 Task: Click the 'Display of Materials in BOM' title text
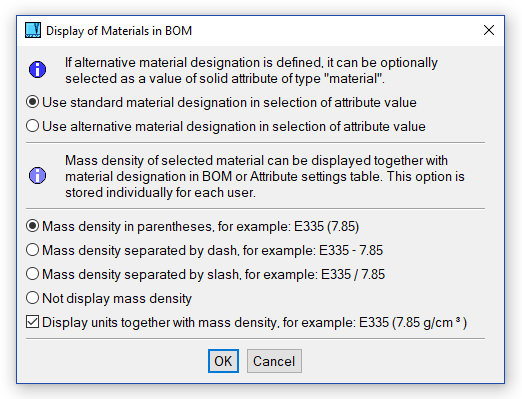click(x=119, y=31)
